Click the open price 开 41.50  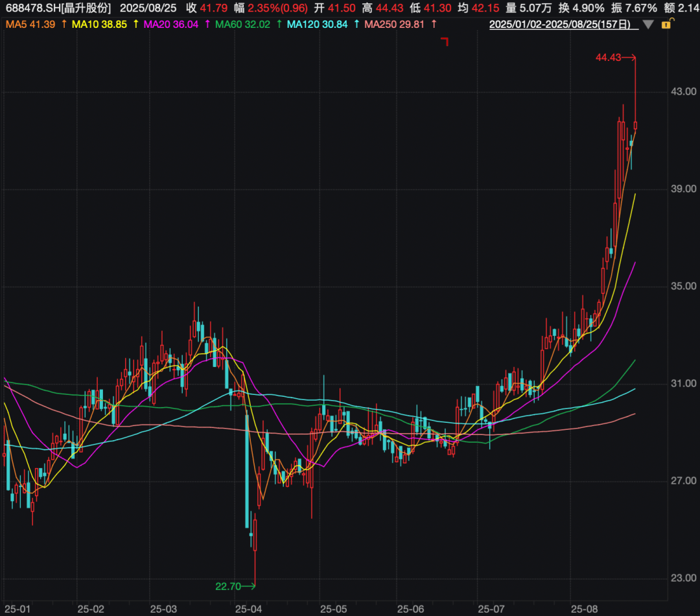point(335,8)
